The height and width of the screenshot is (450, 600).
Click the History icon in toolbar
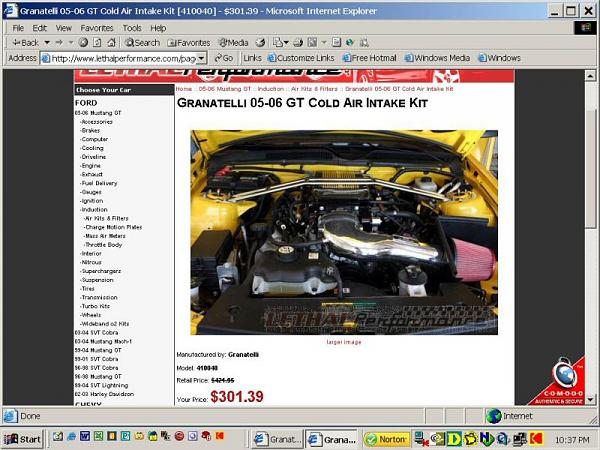tap(260, 42)
